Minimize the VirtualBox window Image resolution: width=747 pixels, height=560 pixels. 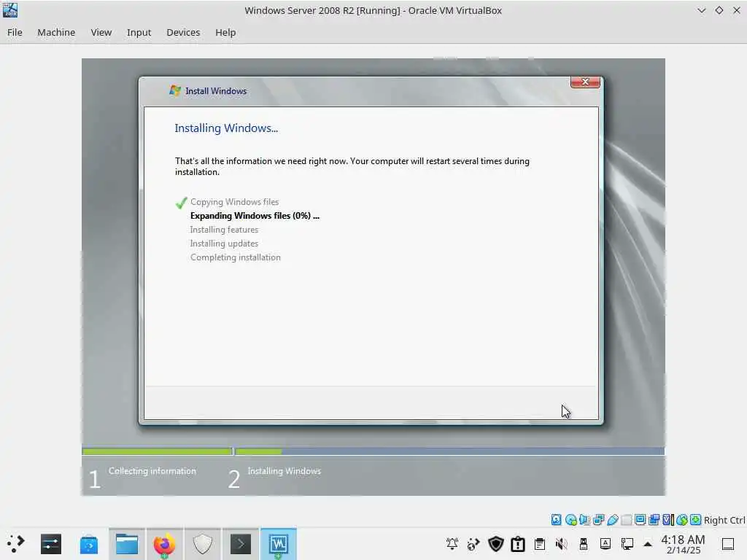[701, 10]
